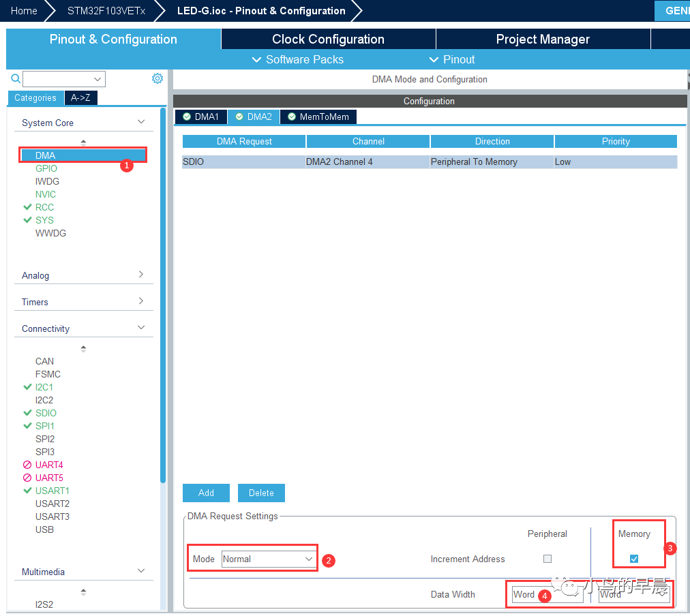Click the DMA2 tab status icon

[239, 117]
